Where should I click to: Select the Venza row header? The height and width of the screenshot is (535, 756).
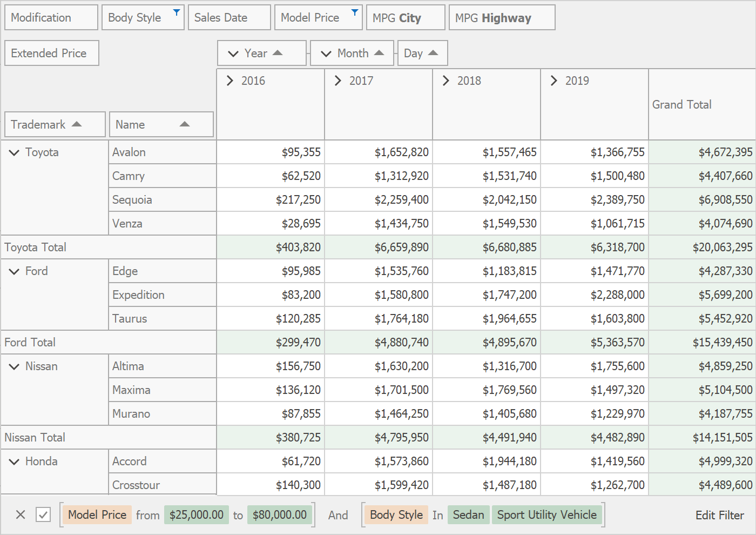pyautogui.click(x=163, y=224)
